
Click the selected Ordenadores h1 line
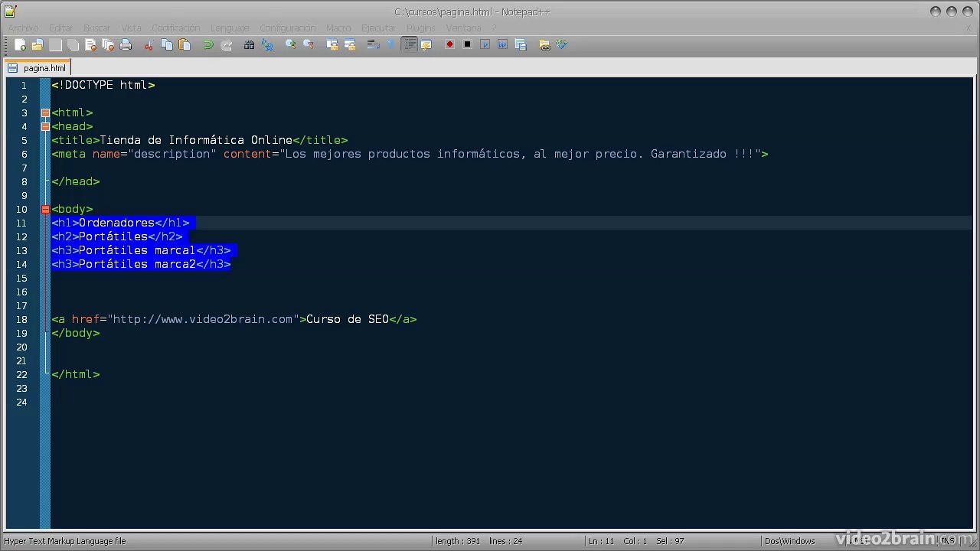(x=120, y=223)
